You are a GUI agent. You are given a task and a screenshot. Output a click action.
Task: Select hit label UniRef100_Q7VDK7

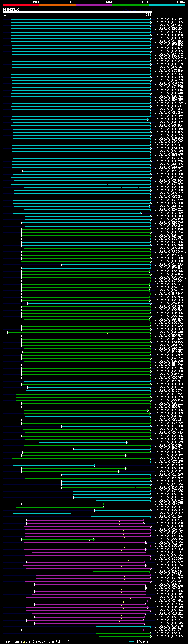point(169,588)
